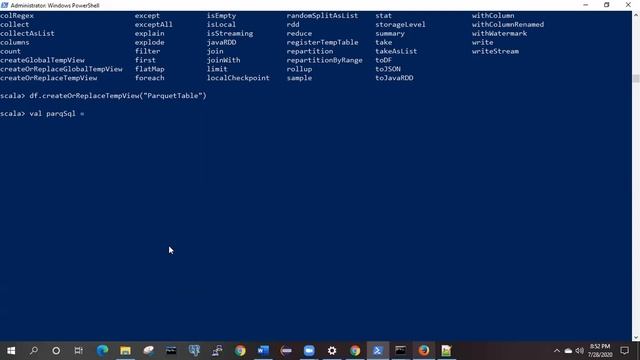Click 'summary' completion entry
The height and width of the screenshot is (360, 640).
pyautogui.click(x=390, y=33)
